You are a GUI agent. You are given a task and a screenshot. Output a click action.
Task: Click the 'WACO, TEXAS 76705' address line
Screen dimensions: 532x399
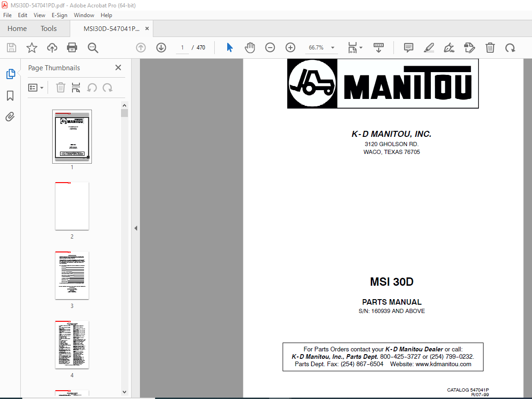coord(392,152)
